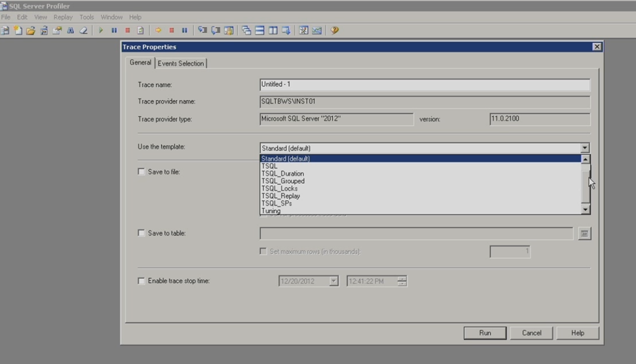Click template list scroll down arrow

(x=585, y=209)
